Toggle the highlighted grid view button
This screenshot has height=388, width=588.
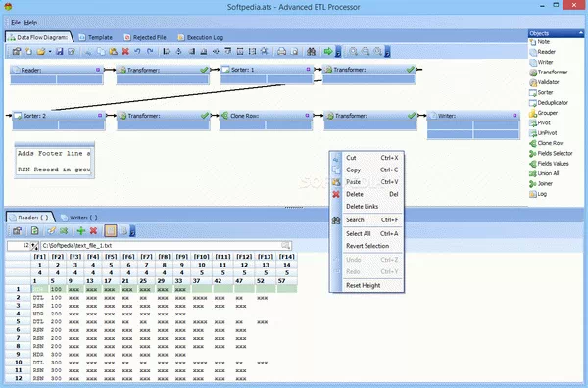(x=110, y=231)
